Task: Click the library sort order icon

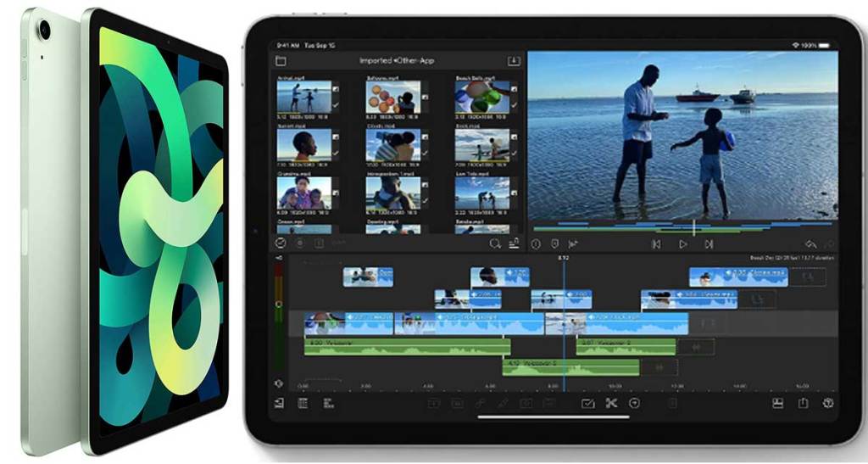Action: pos(514,243)
